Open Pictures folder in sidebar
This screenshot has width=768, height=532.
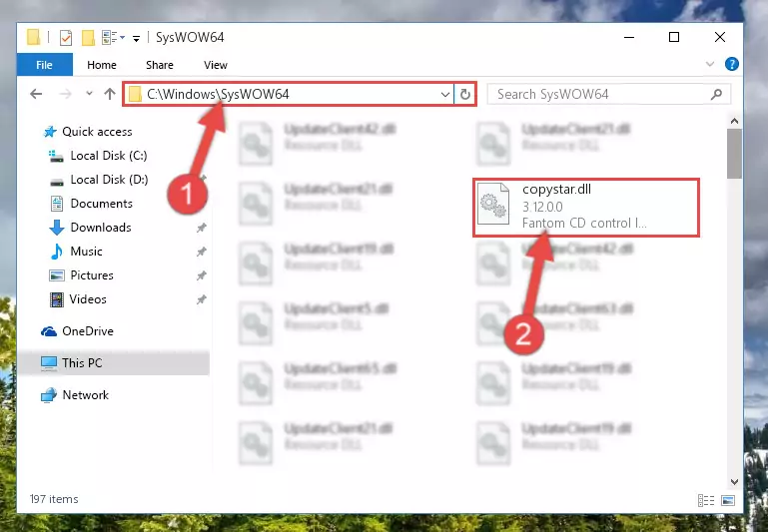click(92, 275)
